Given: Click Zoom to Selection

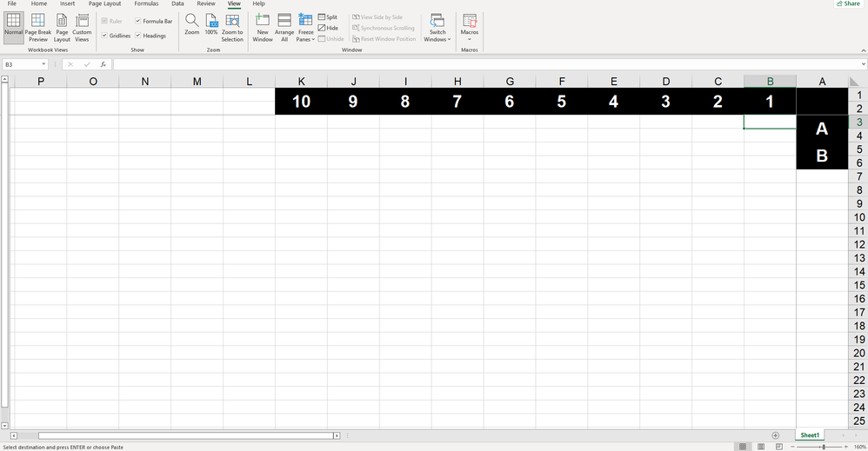Looking at the screenshot, I should pyautogui.click(x=232, y=27).
